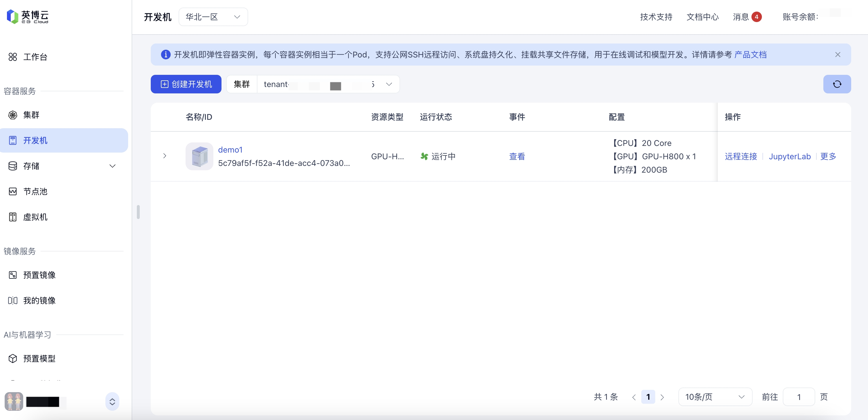868x420 pixels.
Task: Open the 华北一区 region dropdown
Action: point(213,17)
